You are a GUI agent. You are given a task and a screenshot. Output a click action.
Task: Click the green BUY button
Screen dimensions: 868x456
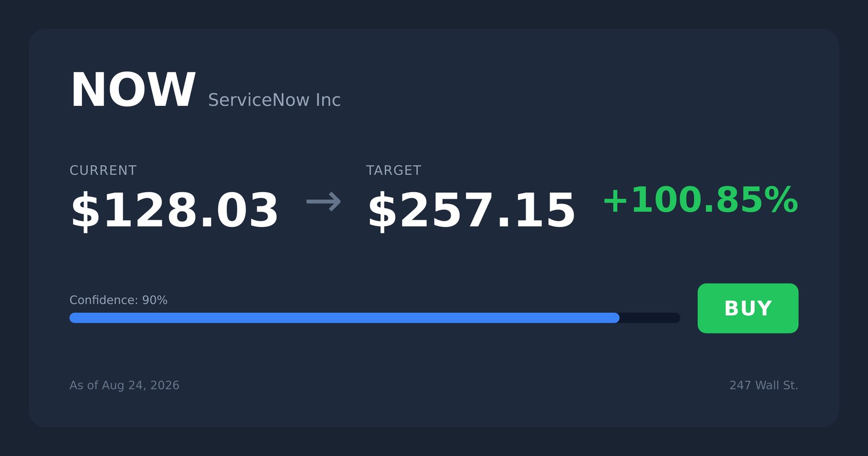click(748, 308)
